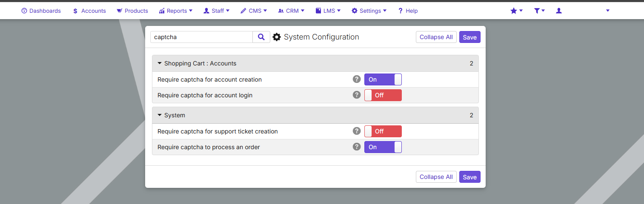Click the search field containing captcha
This screenshot has height=204, width=644.
tap(202, 37)
